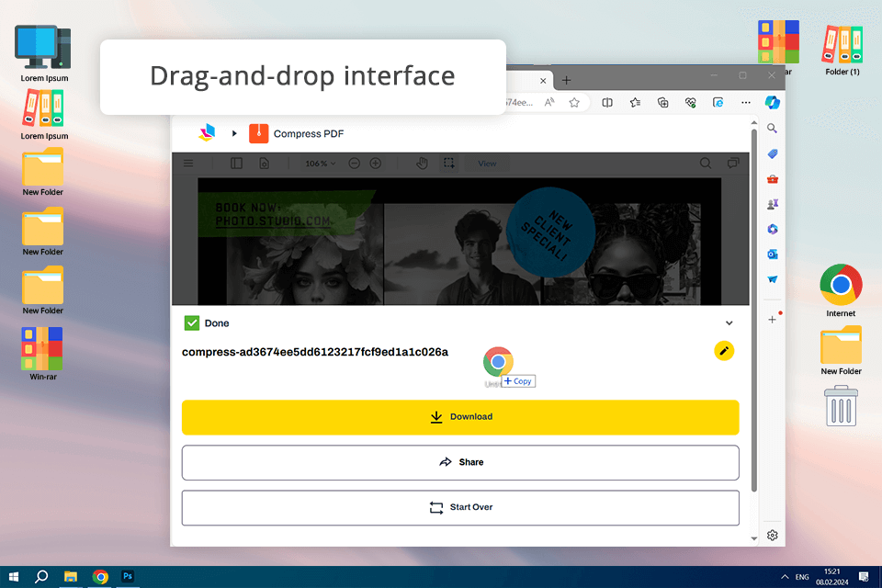Open a new browser tab
This screenshot has width=882, height=588.
pyautogui.click(x=567, y=81)
